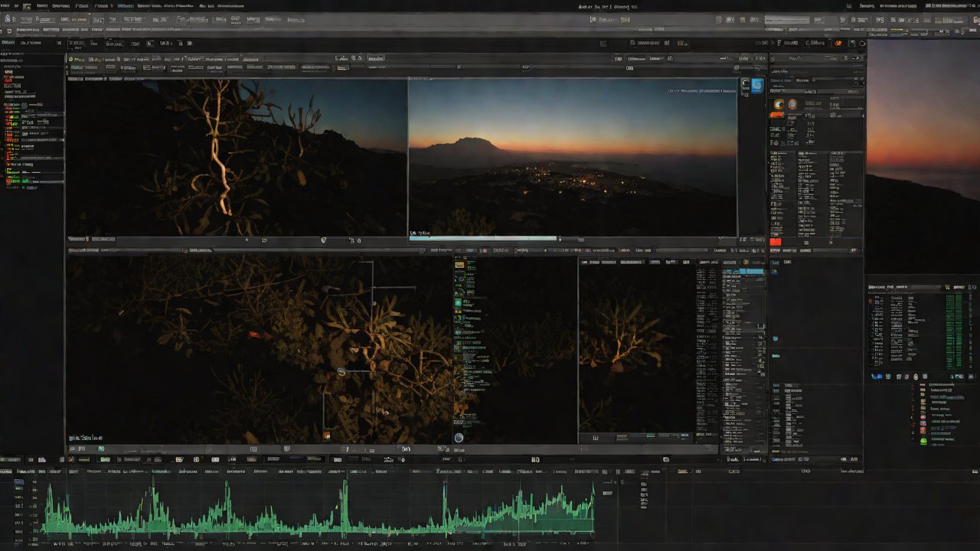
Task: Click the label at bottom-left of foliage viewer
Action: click(x=86, y=439)
